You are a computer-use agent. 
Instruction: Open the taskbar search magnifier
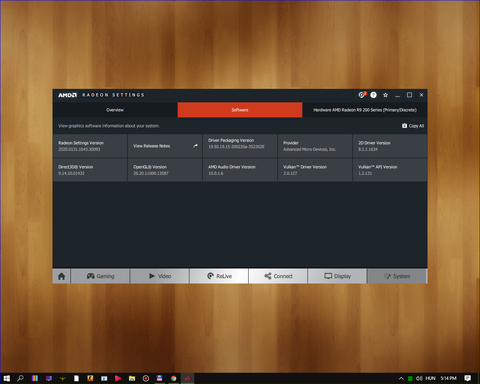click(20, 378)
